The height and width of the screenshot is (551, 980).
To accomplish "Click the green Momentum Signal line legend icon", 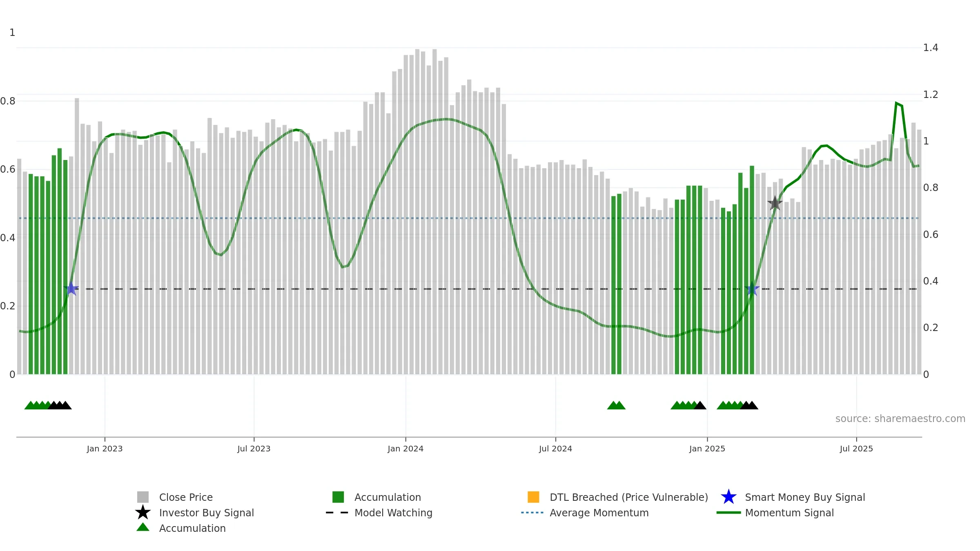I will click(x=728, y=513).
